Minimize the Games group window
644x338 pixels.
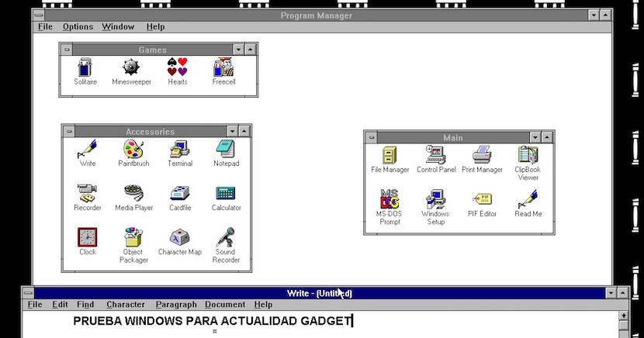[x=239, y=50]
